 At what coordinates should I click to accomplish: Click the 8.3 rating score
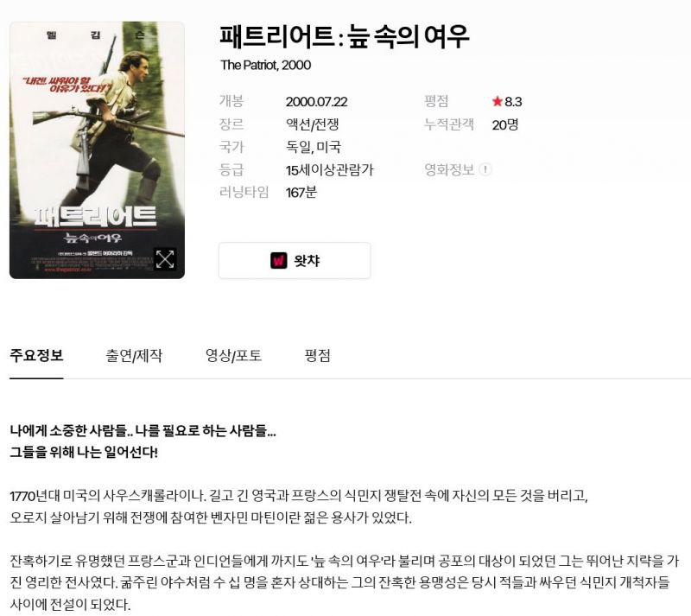[513, 102]
